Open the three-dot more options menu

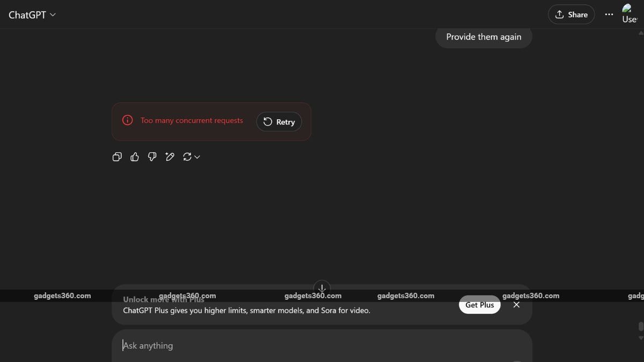point(609,14)
